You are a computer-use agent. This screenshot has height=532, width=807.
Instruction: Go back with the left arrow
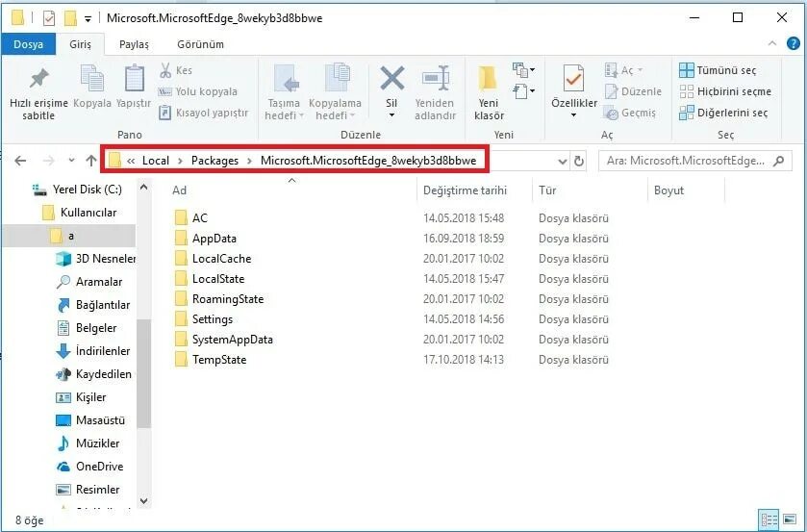click(20, 161)
